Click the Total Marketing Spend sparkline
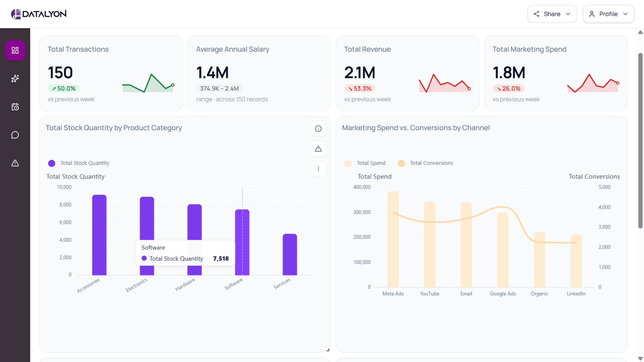 (x=593, y=83)
